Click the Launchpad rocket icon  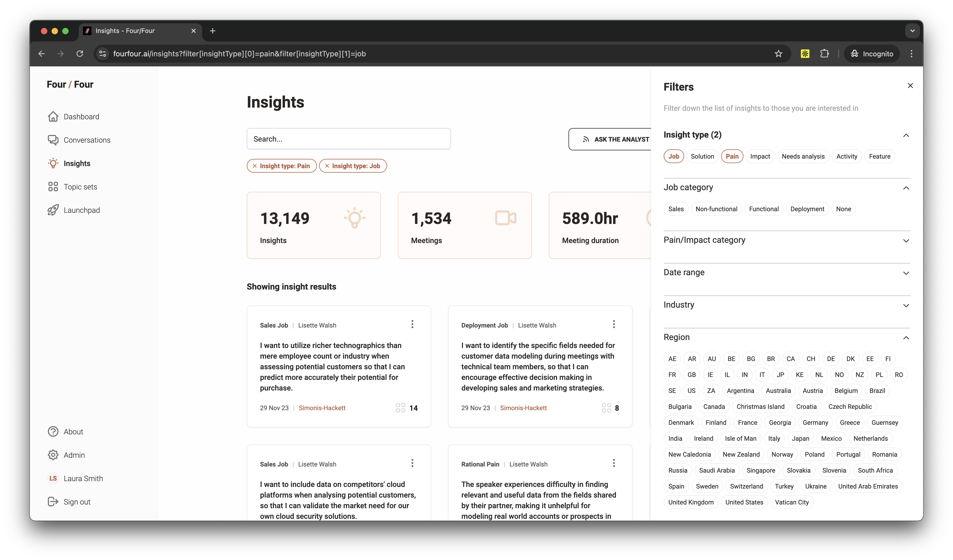point(53,210)
